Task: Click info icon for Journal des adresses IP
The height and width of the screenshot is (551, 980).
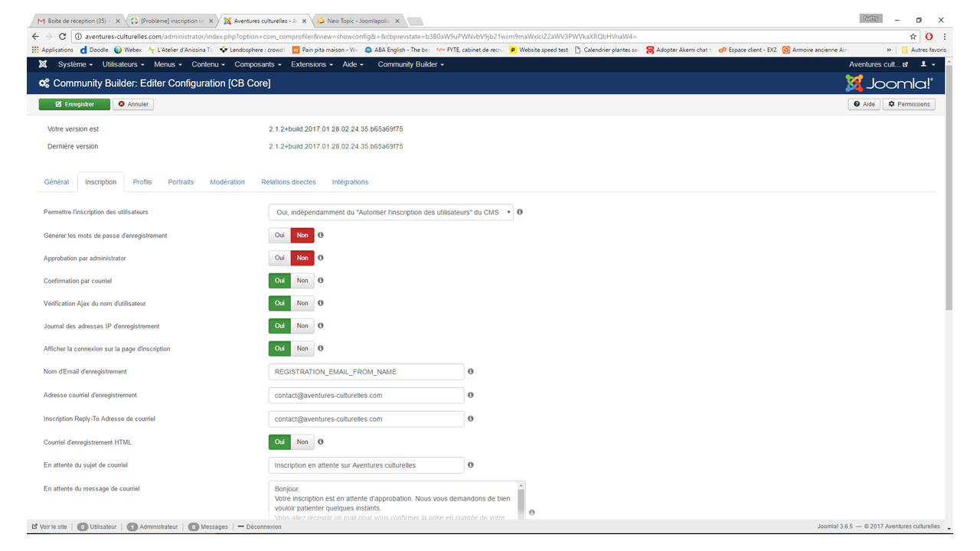Action: [x=321, y=326]
